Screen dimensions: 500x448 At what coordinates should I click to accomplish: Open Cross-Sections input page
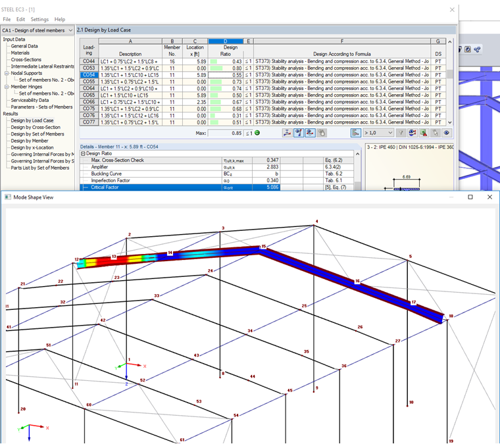pyautogui.click(x=26, y=60)
